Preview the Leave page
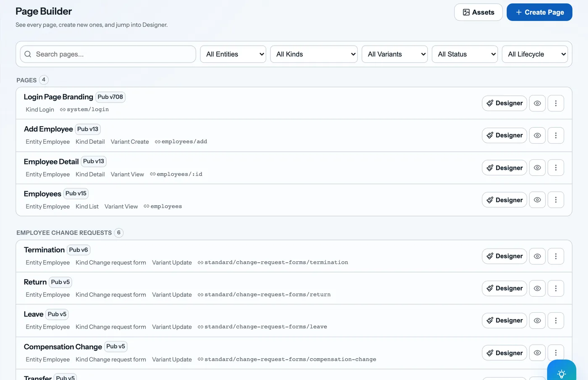 (537, 321)
